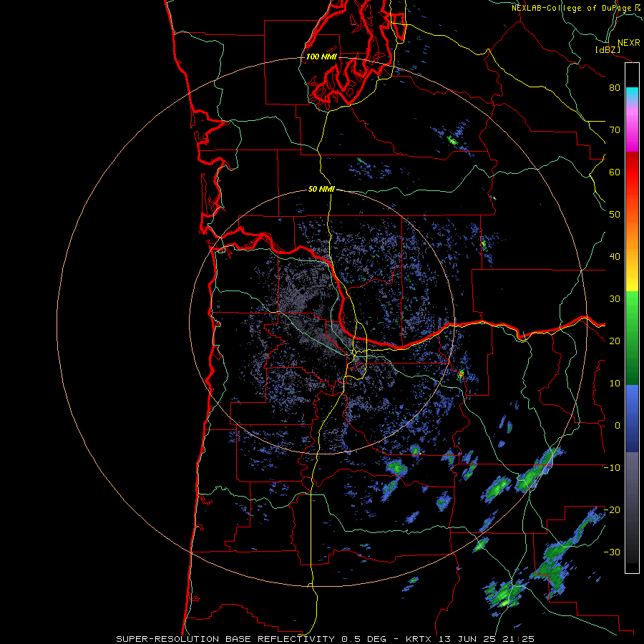Click the 100 NMI range ring label
Viewport: 644px width, 644px height.
(x=321, y=57)
